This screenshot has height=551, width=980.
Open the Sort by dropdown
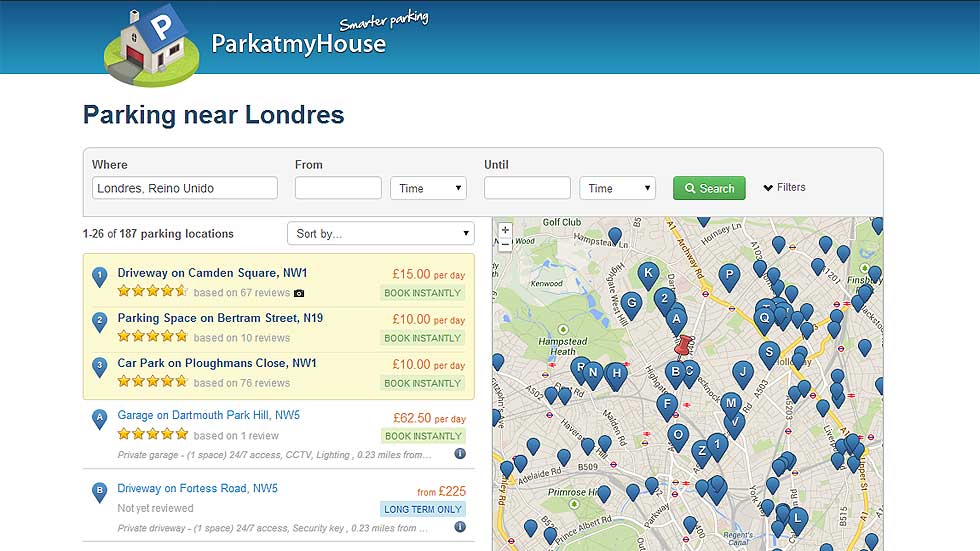click(x=381, y=234)
